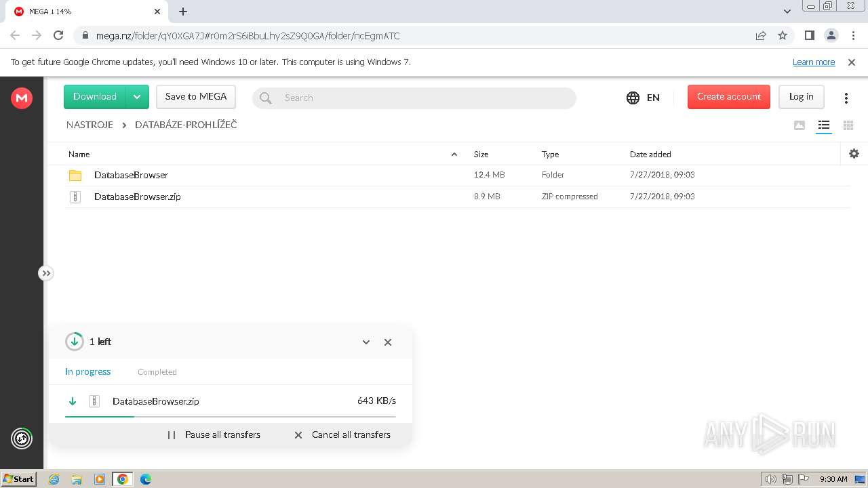Pause all transfers
The height and width of the screenshot is (488, 868).
[x=214, y=434]
